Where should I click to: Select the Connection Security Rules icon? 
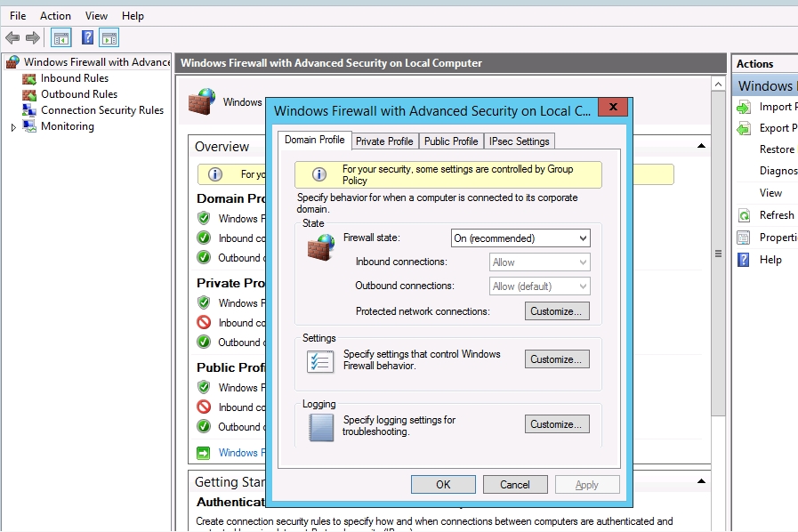pos(29,110)
